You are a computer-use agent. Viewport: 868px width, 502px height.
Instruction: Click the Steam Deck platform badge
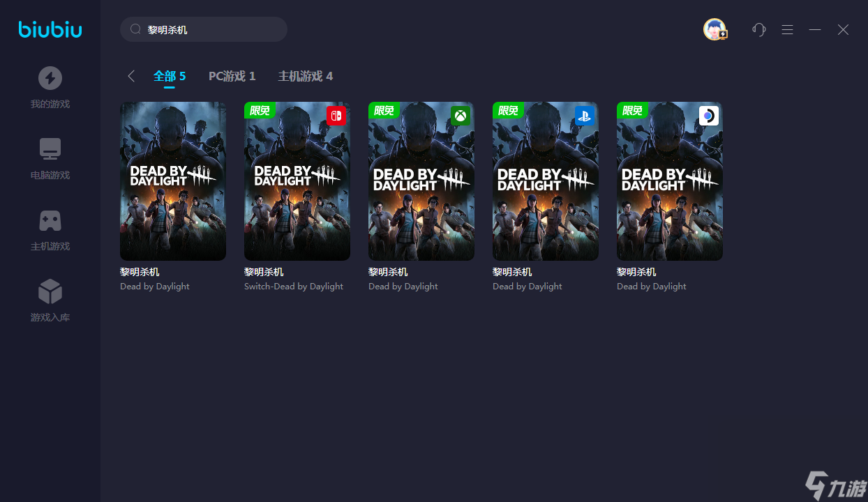point(709,116)
